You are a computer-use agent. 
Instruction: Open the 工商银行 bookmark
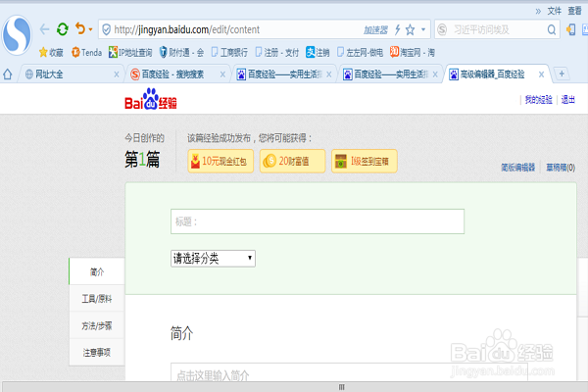tap(229, 53)
